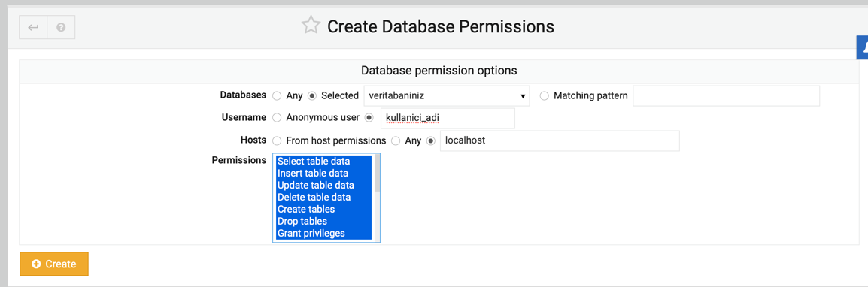Select the Any databases radio button
The height and width of the screenshot is (287, 868).
pos(277,95)
